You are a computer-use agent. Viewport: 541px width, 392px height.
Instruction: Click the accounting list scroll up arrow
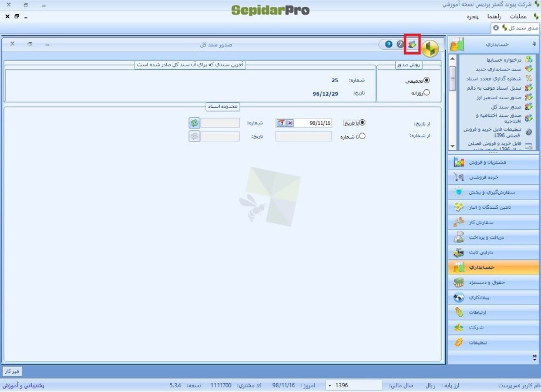pyautogui.click(x=453, y=59)
